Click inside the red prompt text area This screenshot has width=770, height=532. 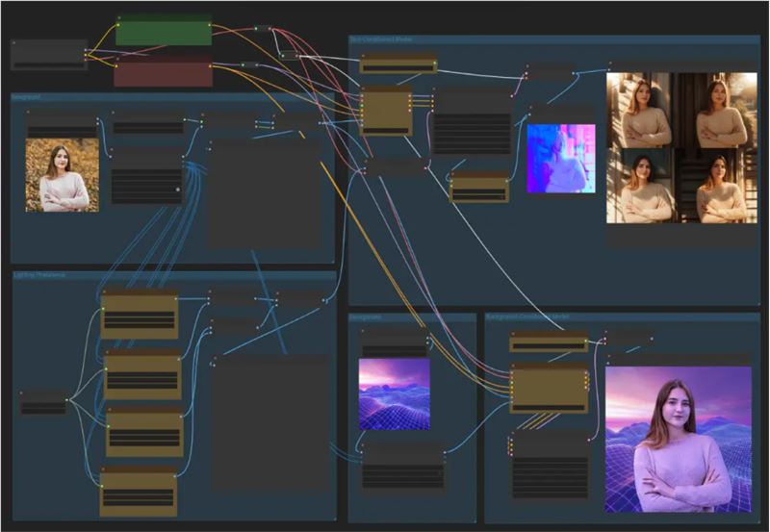click(x=164, y=75)
